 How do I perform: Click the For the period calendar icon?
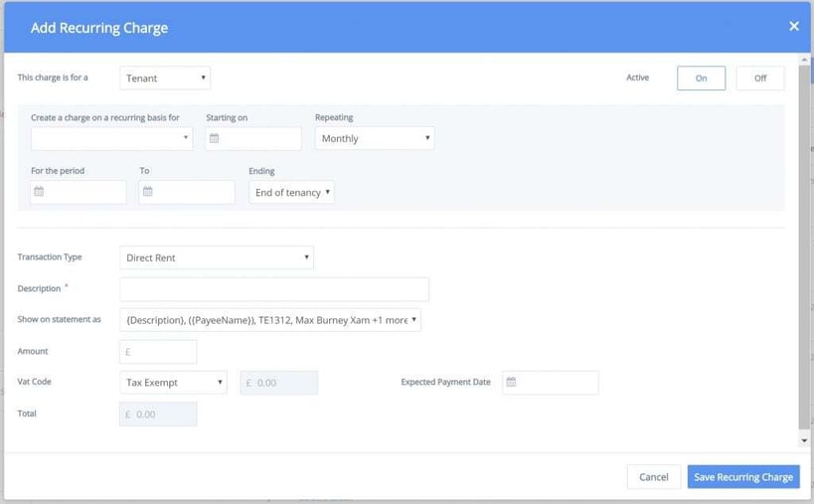tap(39, 192)
